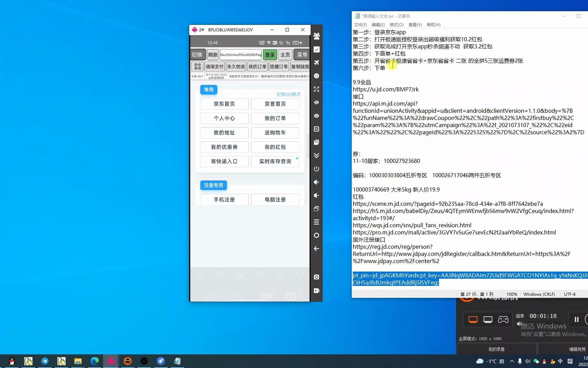Image resolution: width=588 pixels, height=368 pixels.
Task: Click the checkmark icon in emulator sidebar
Action: [x=316, y=49]
